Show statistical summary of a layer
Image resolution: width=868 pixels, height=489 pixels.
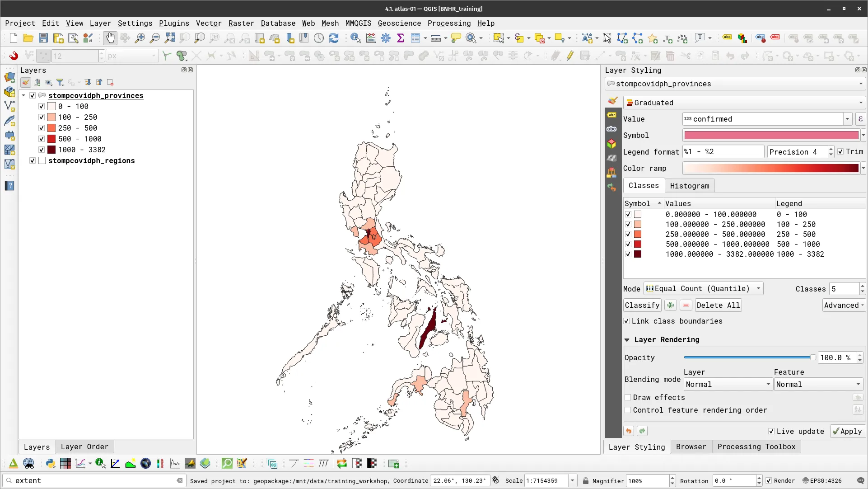tap(401, 38)
